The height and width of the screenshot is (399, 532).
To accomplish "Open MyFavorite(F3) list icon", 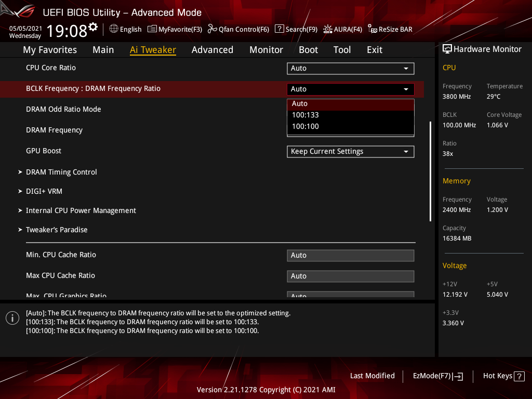I will tap(152, 29).
